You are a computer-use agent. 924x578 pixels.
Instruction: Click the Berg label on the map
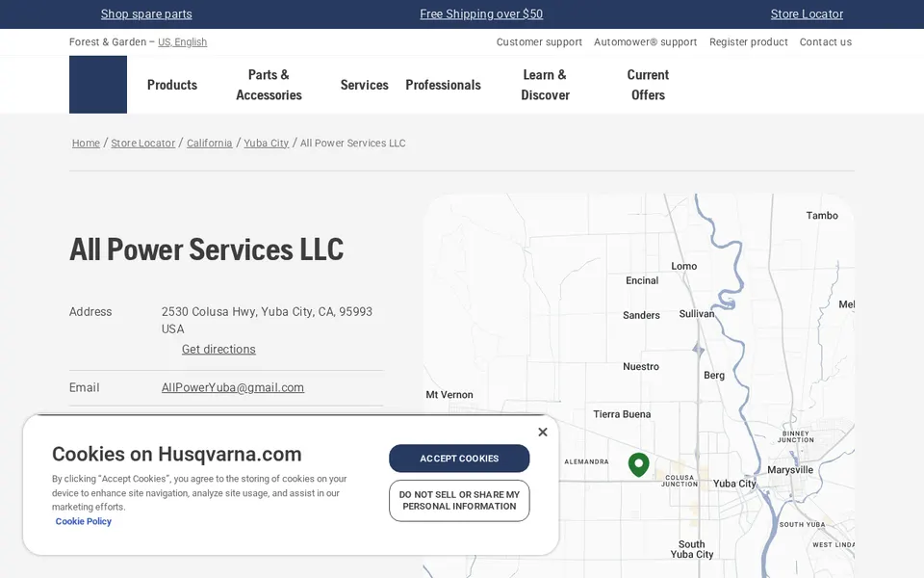tap(713, 375)
